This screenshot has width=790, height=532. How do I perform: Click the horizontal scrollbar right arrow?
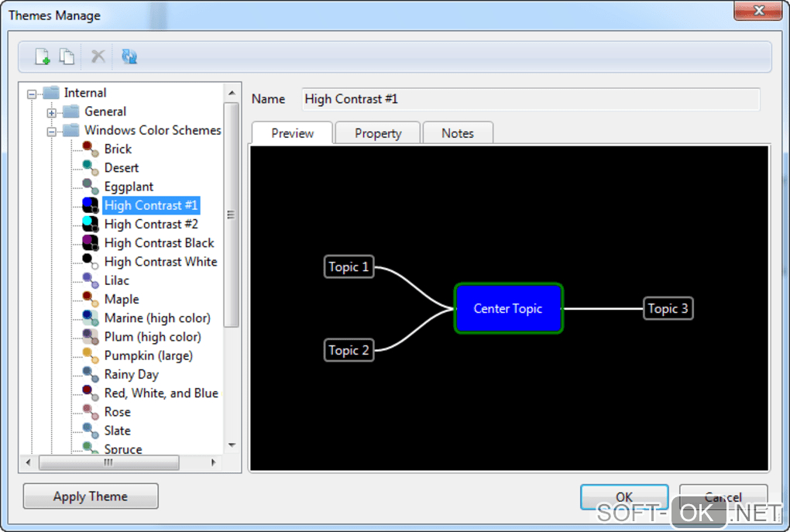point(214,462)
